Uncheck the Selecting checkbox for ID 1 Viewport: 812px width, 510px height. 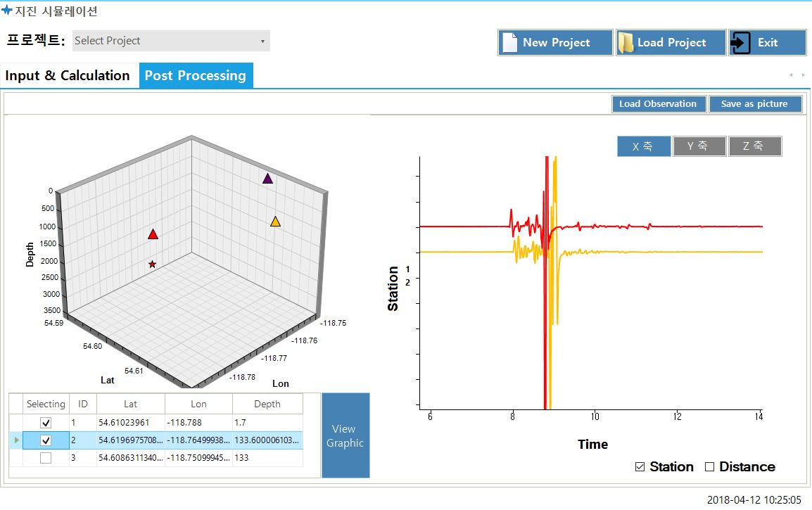(46, 423)
